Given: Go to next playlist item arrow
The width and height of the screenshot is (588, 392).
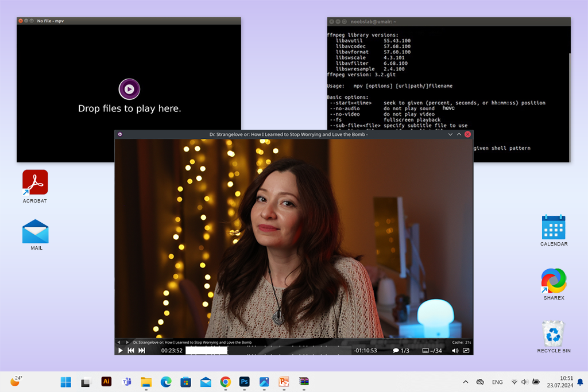Looking at the screenshot, I should [127, 342].
